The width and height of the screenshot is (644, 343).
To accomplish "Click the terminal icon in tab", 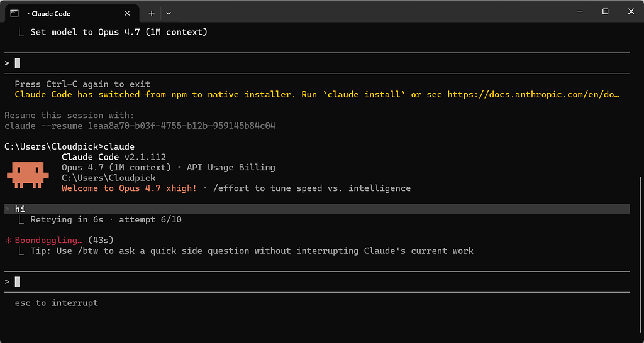I will pos(14,13).
